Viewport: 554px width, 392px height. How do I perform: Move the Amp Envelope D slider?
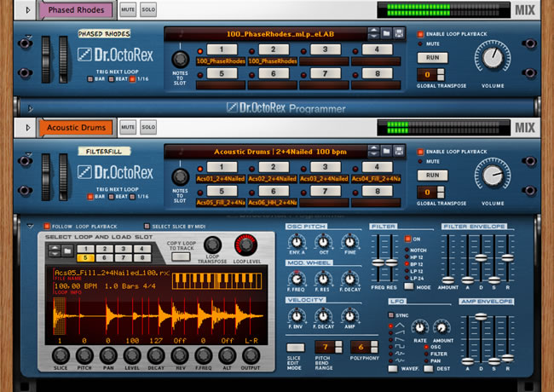click(481, 316)
